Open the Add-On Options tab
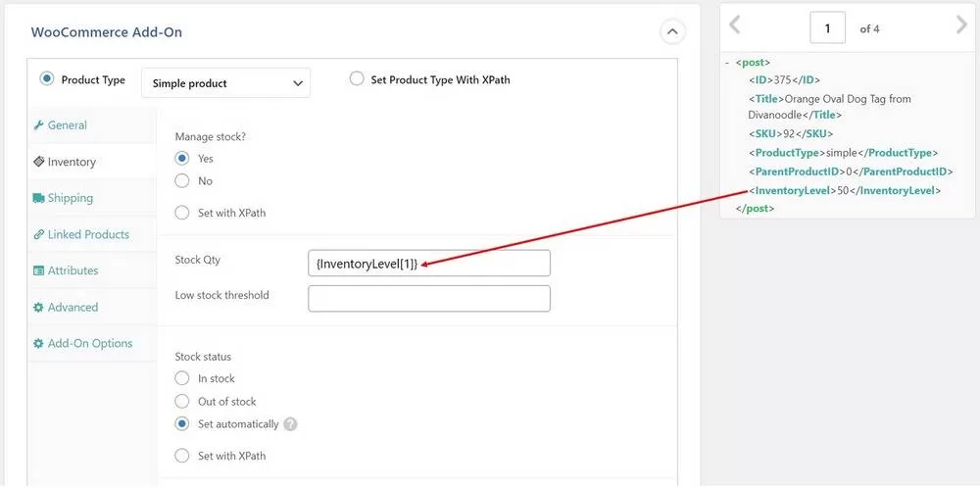This screenshot has width=980, height=488. tap(89, 343)
